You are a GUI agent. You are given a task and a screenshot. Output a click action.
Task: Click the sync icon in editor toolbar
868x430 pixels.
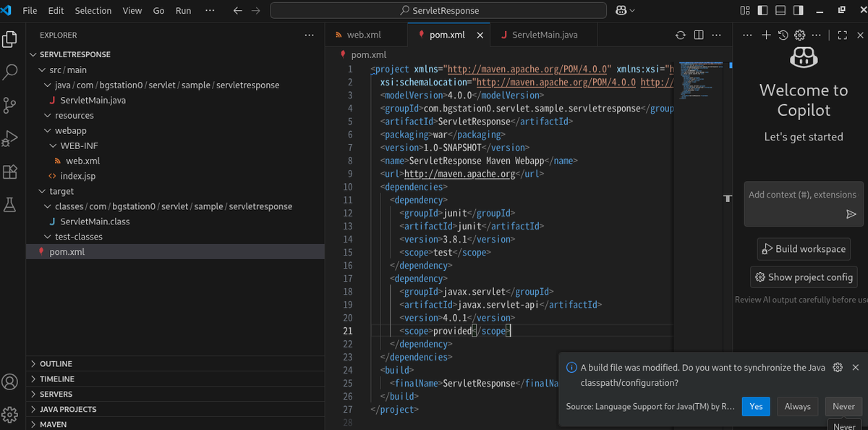pos(680,35)
